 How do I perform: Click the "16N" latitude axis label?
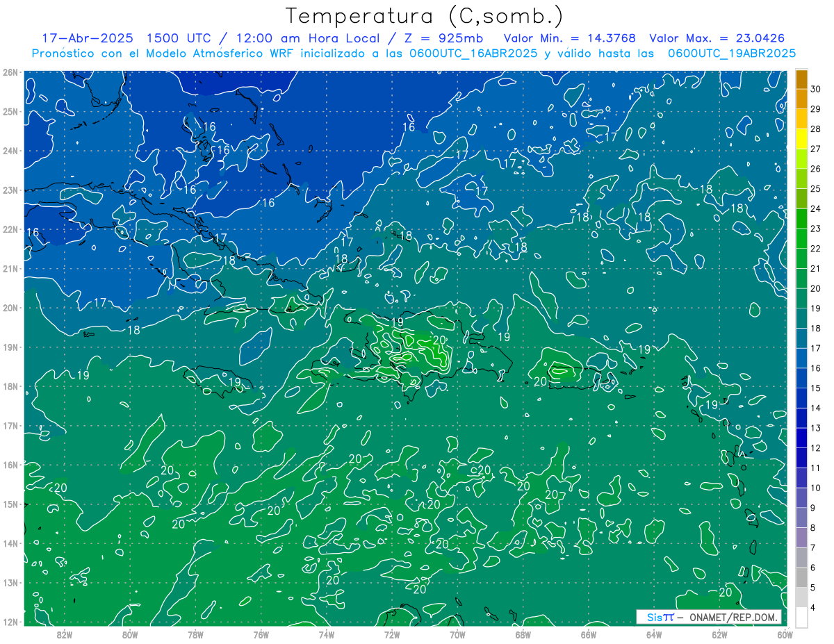pyautogui.click(x=10, y=465)
